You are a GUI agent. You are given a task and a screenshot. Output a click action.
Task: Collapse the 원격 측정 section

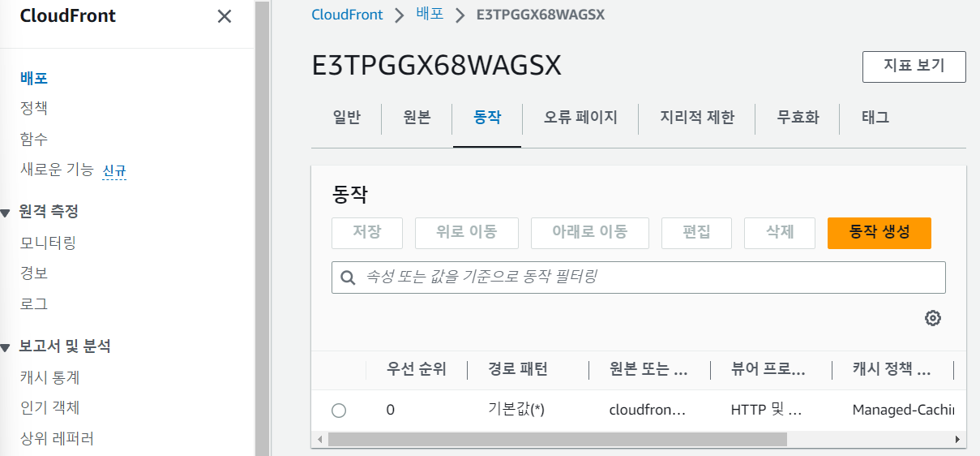point(5,213)
